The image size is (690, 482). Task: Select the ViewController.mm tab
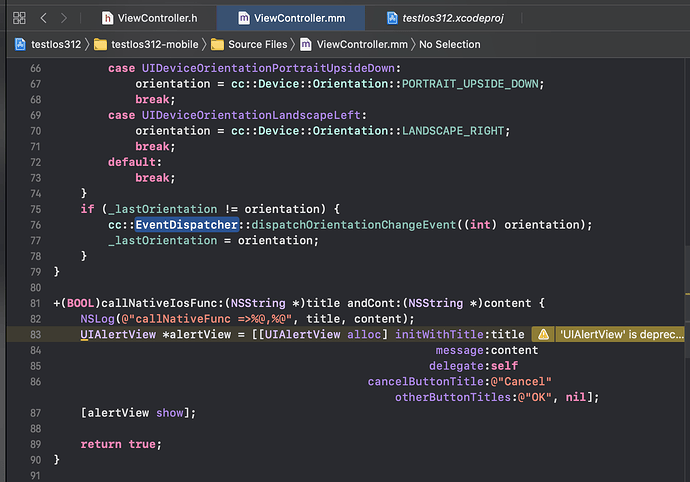coord(296,18)
